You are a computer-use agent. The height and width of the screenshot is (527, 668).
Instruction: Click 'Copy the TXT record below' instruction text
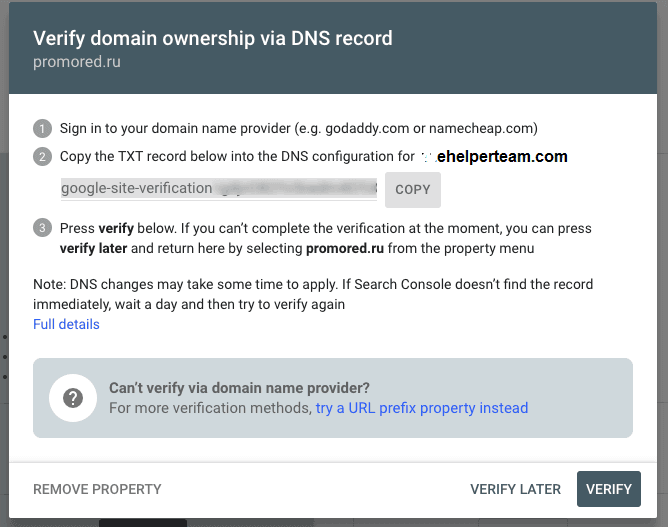tap(237, 156)
